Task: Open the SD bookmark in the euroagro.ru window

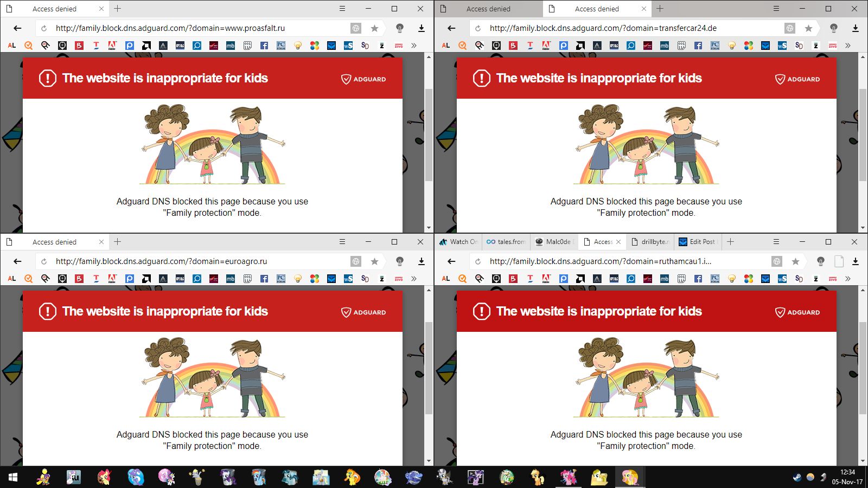Action: point(365,279)
